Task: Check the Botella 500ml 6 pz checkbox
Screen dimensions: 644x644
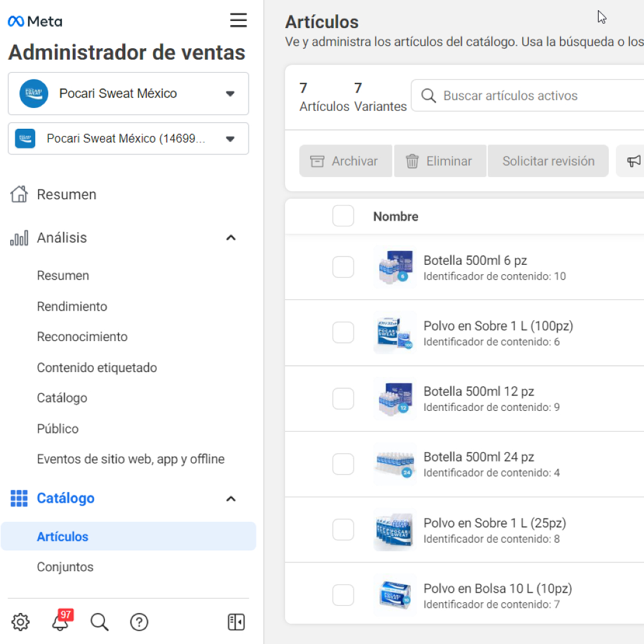Action: click(343, 267)
